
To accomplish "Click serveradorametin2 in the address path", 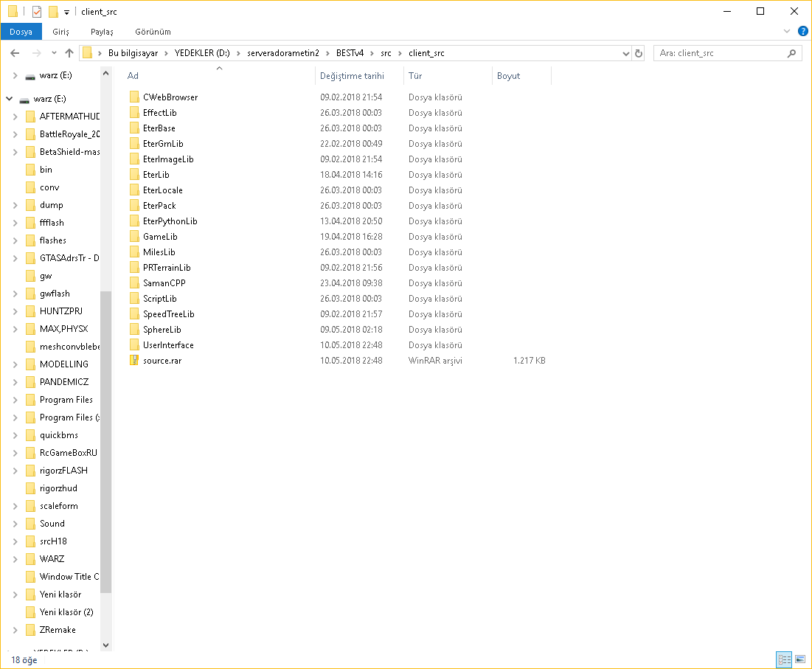I will (x=282, y=53).
